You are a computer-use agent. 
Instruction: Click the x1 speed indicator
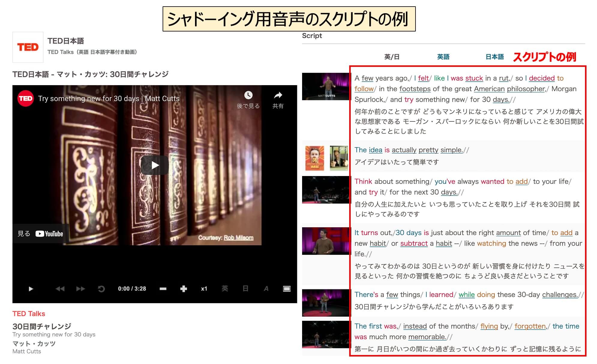(x=204, y=289)
